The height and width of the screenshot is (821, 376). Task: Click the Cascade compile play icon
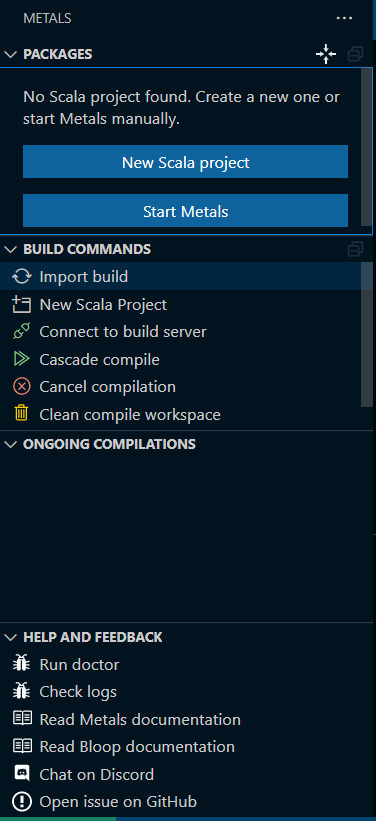(x=21, y=359)
